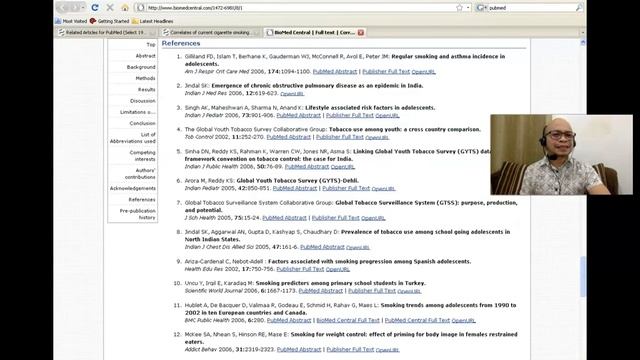Open PubMed Abstract for reference 12 McKee

(299, 349)
